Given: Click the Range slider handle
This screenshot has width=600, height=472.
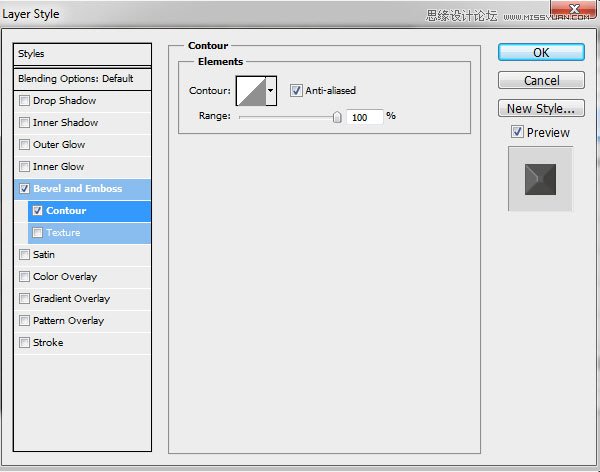Looking at the screenshot, I should click(x=337, y=117).
